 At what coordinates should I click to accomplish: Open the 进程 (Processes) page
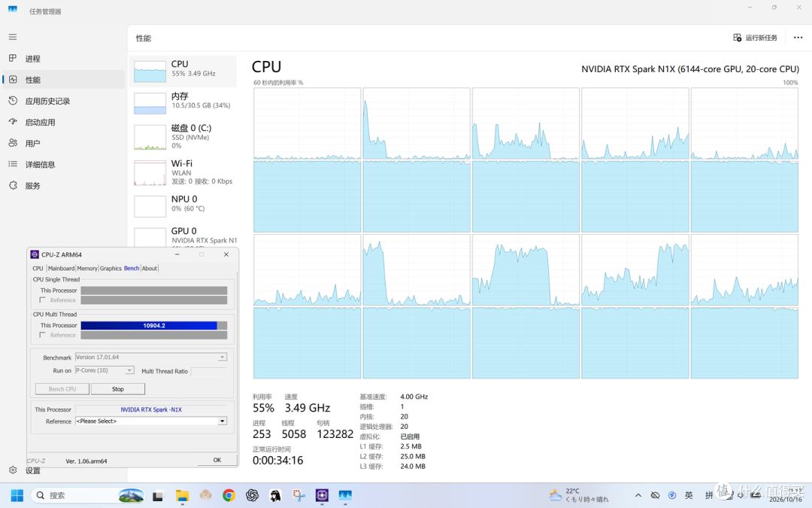(63, 59)
